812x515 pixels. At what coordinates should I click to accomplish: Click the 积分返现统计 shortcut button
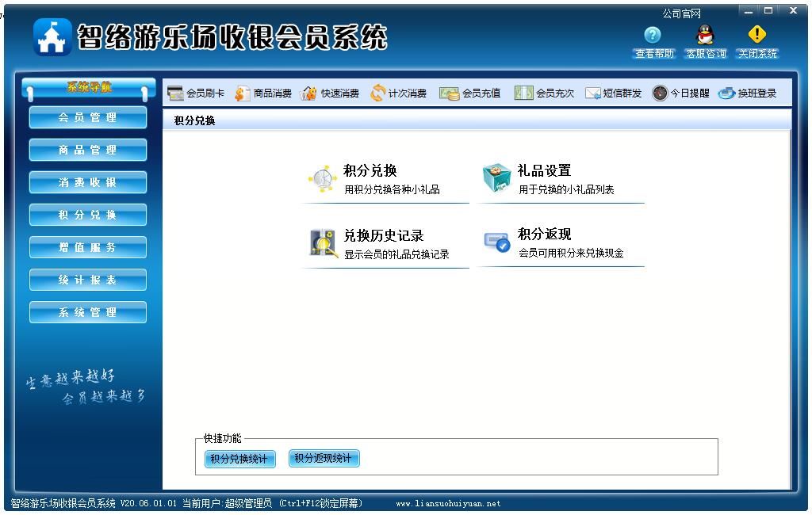tap(324, 458)
